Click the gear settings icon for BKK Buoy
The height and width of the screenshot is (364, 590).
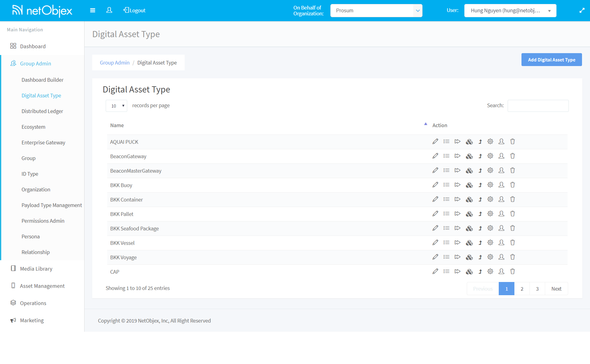point(490,185)
